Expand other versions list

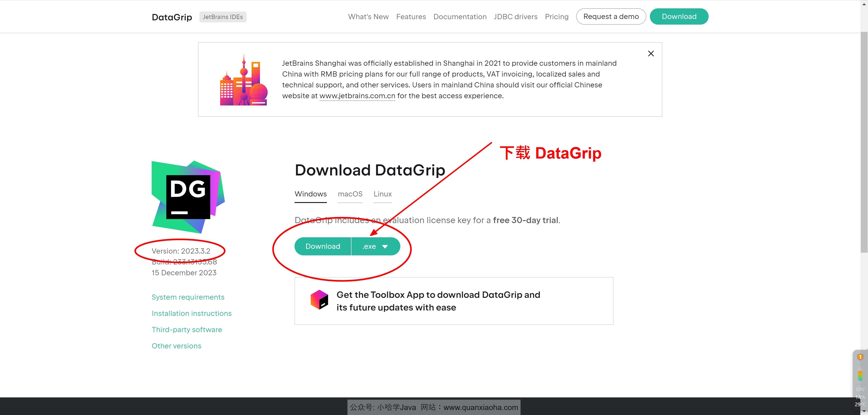(x=177, y=345)
